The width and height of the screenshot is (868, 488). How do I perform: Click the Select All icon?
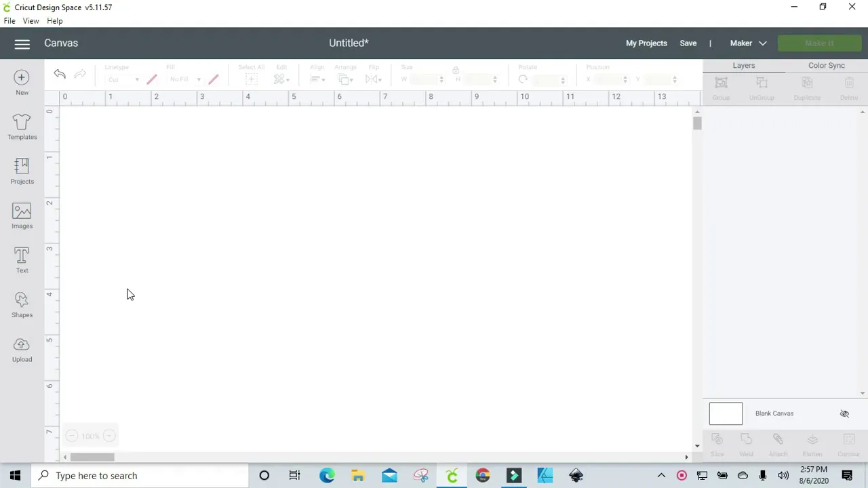point(251,79)
